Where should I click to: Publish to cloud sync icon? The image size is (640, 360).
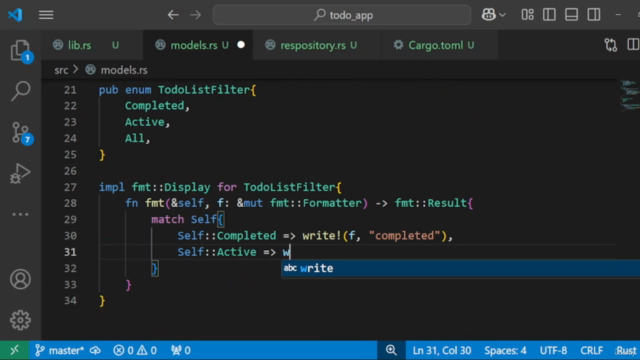[x=96, y=350]
